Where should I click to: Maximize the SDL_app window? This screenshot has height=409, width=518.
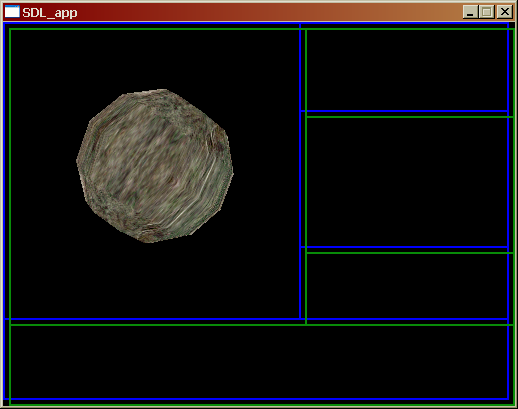pyautogui.click(x=487, y=12)
